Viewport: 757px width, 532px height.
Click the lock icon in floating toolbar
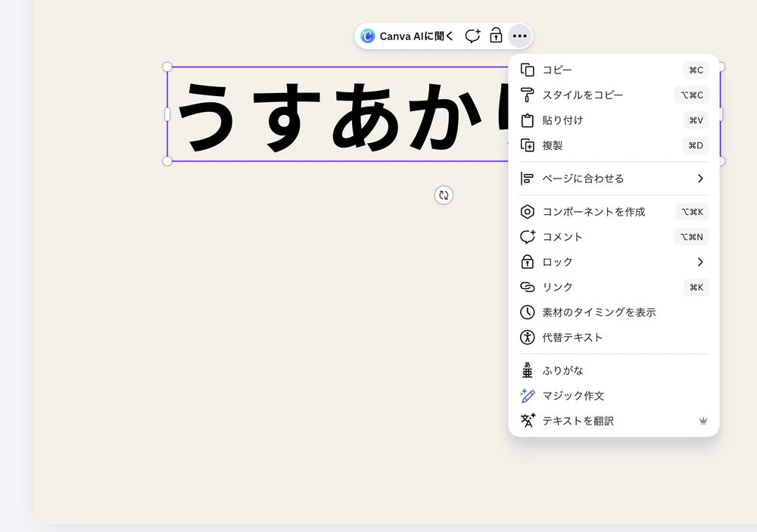point(496,36)
